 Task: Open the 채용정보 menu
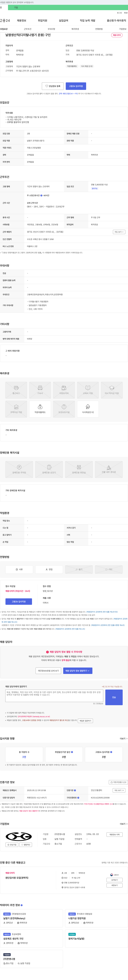(x=22, y=21)
